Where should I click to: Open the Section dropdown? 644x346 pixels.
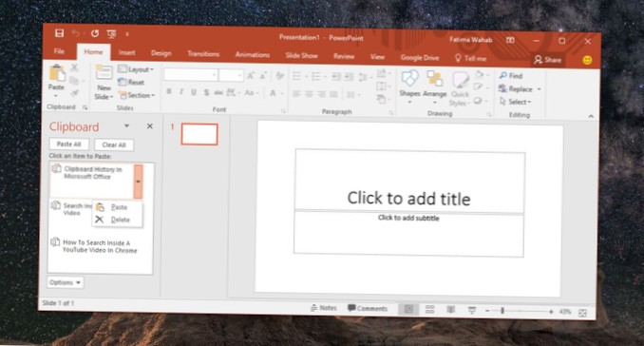pos(137,95)
